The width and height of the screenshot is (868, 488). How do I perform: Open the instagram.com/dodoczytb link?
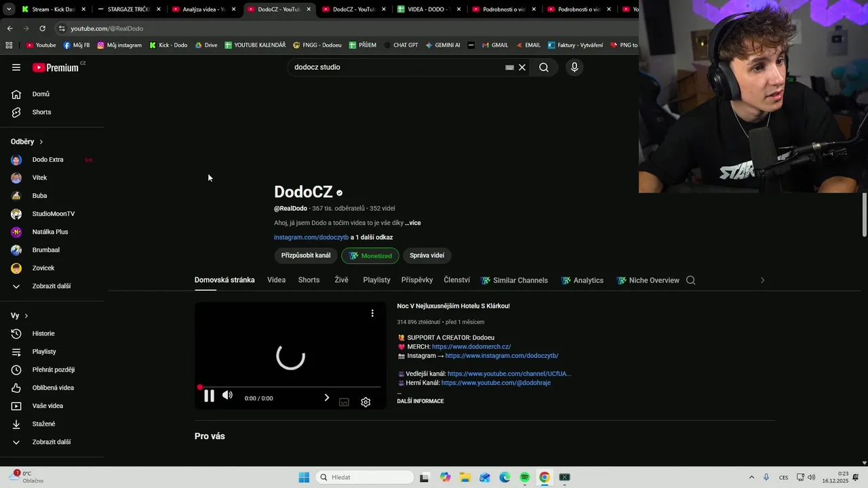(311, 237)
